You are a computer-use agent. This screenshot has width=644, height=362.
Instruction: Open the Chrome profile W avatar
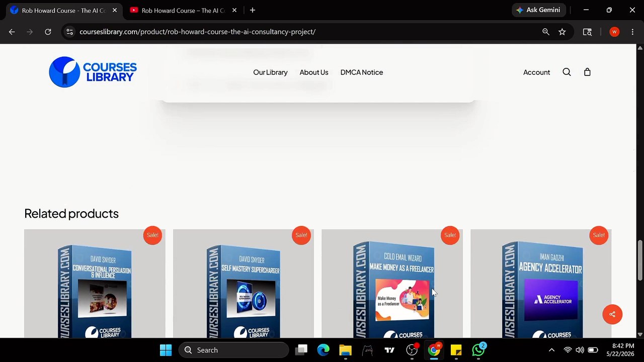click(614, 32)
